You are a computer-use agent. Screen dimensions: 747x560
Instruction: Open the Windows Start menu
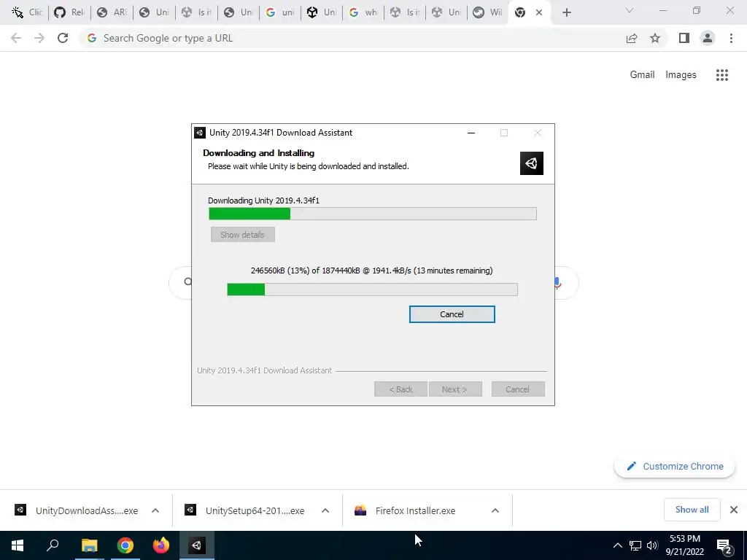click(18, 545)
